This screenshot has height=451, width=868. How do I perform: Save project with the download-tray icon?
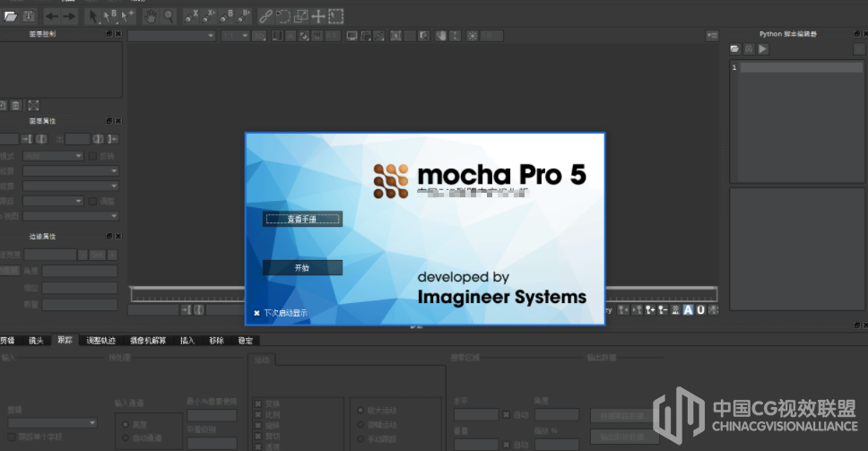29,17
